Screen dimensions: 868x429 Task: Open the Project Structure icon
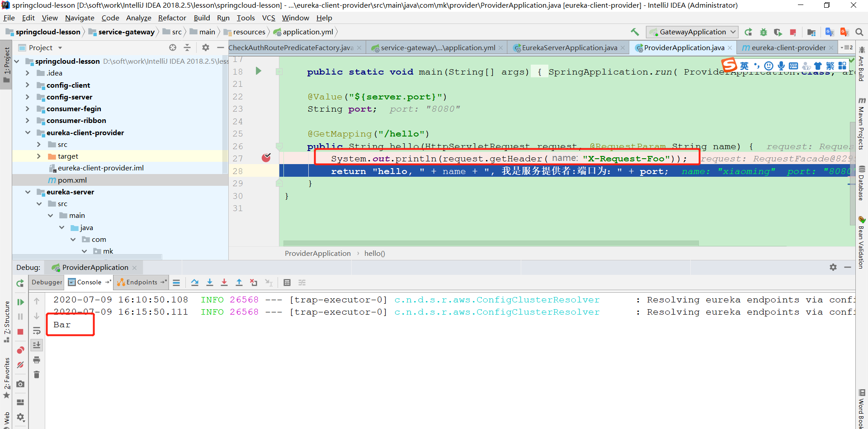[811, 32]
